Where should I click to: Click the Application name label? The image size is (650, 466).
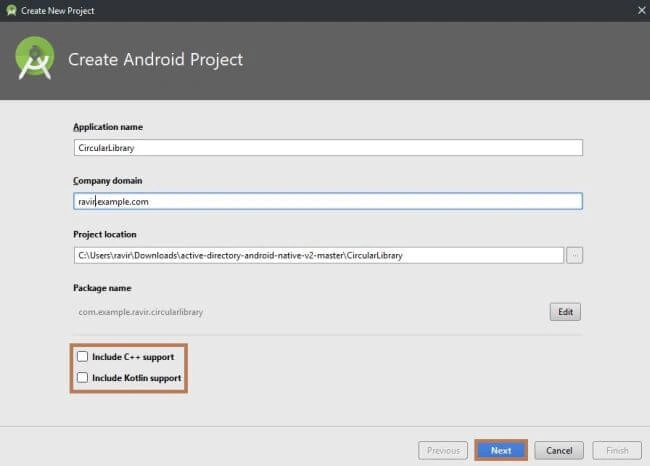point(108,127)
